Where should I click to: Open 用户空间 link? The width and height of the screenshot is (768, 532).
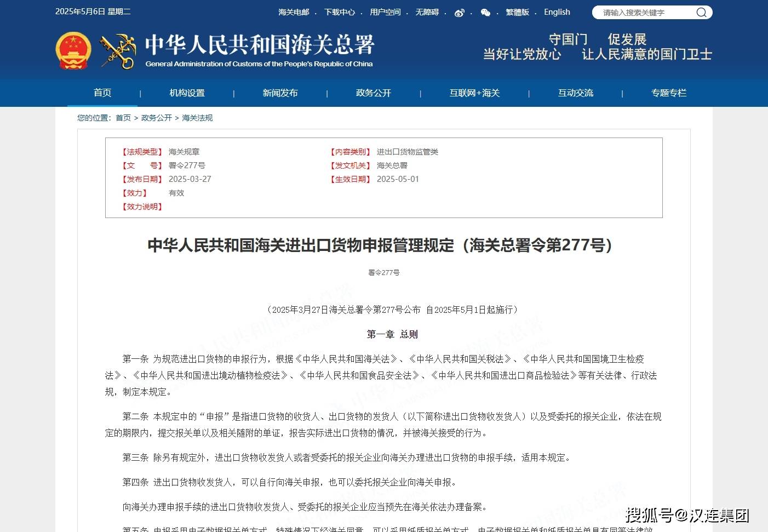(385, 12)
